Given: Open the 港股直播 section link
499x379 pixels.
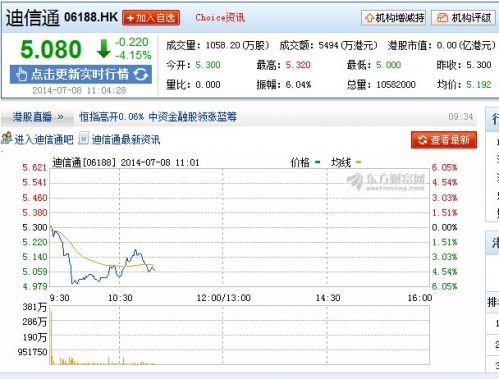Looking at the screenshot, I should click(x=32, y=117).
